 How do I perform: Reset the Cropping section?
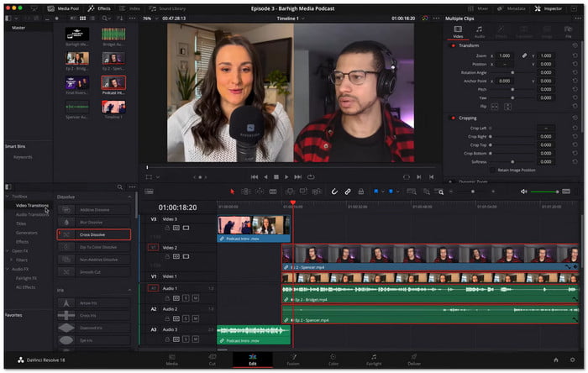click(x=575, y=118)
